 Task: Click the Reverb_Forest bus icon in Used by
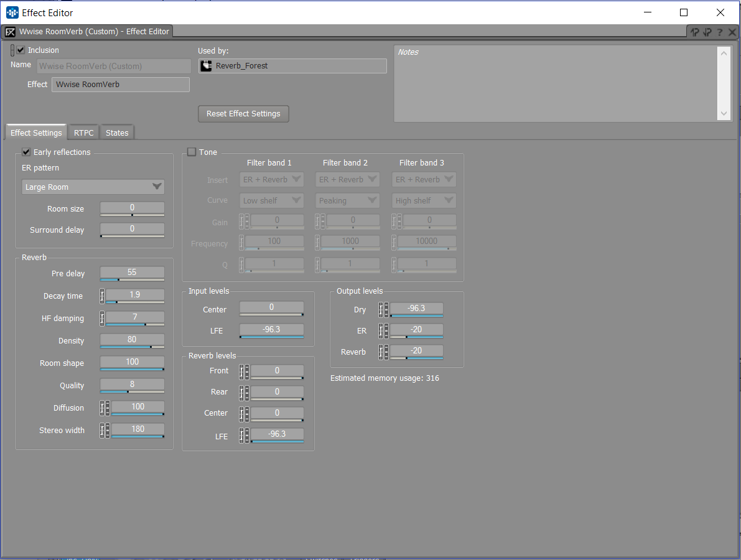point(206,66)
